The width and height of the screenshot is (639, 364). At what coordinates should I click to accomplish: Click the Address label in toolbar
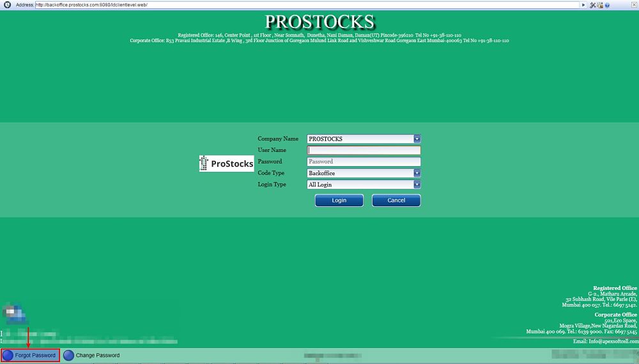[x=24, y=5]
